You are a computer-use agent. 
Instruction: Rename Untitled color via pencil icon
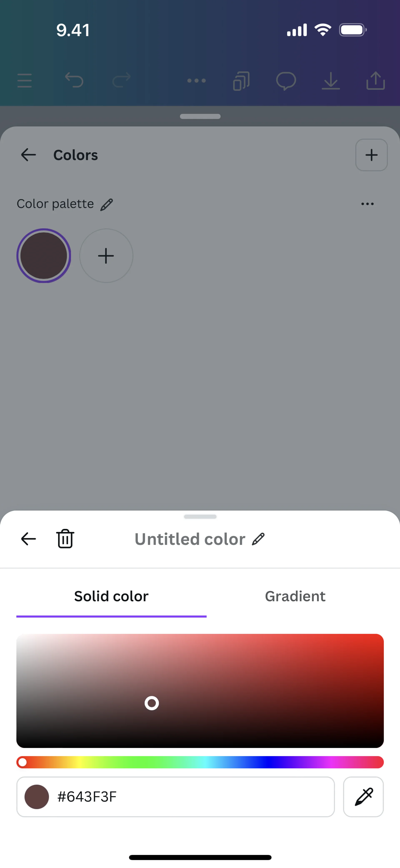pyautogui.click(x=259, y=539)
